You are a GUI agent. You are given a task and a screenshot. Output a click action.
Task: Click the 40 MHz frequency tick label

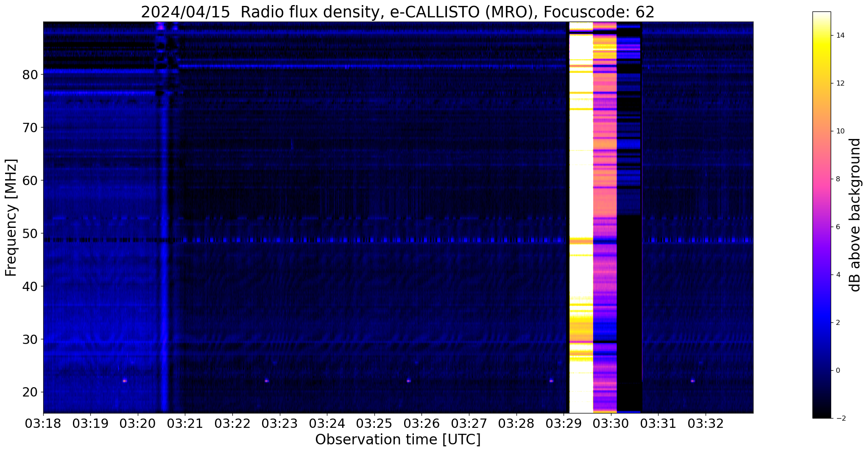(30, 286)
